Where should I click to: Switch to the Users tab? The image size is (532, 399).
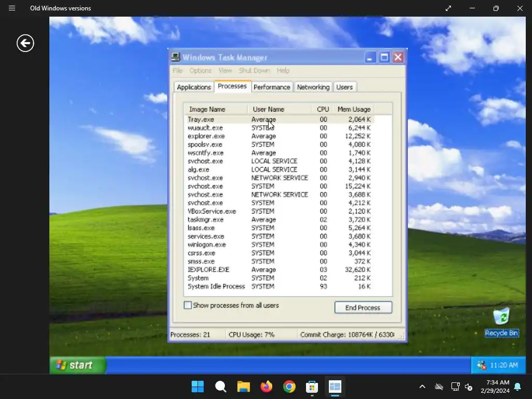344,87
